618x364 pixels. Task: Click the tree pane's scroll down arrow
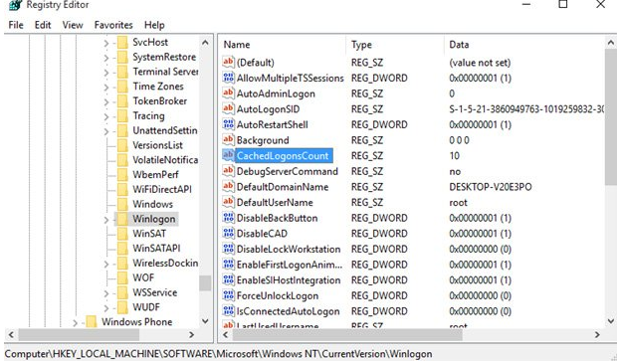(205, 321)
